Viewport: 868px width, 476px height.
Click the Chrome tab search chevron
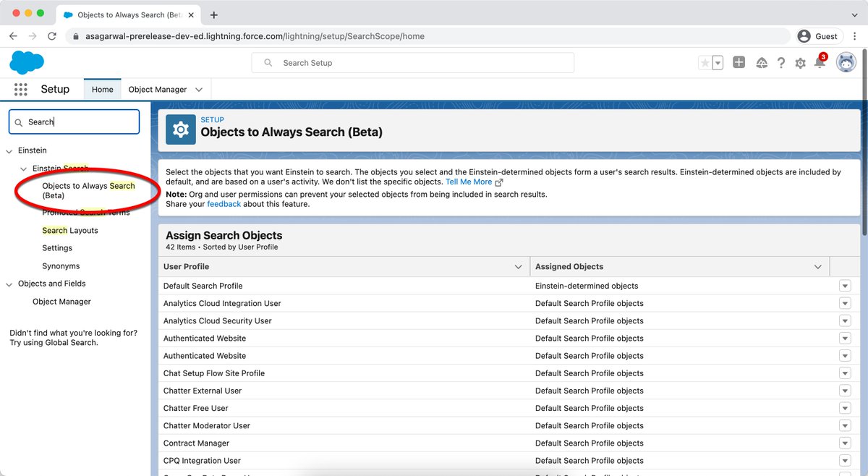coord(854,14)
